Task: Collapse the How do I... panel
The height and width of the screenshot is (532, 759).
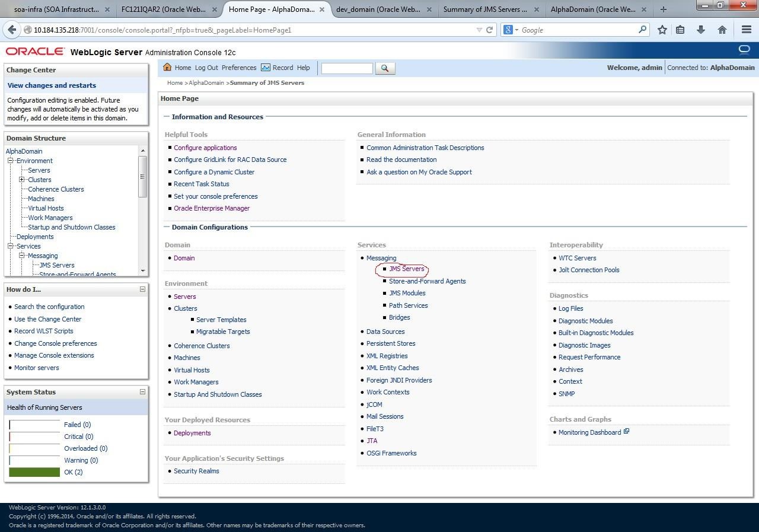Action: [142, 289]
